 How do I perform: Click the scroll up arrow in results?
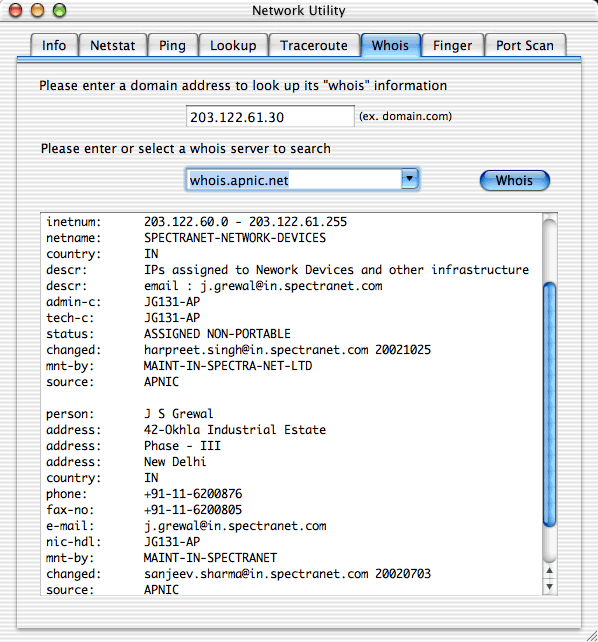(549, 570)
